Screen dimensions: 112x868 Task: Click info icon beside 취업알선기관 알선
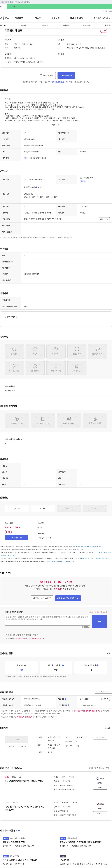(x=63, y=665)
